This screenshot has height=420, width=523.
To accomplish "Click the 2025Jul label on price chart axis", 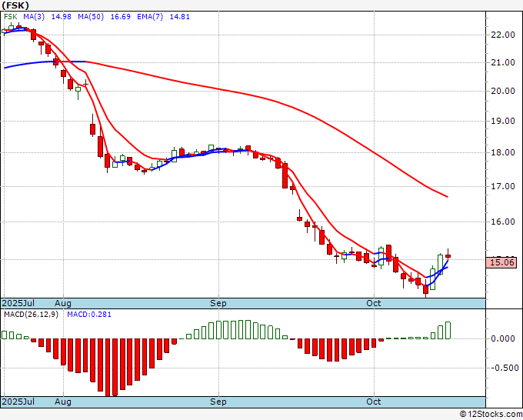I will (x=18, y=303).
